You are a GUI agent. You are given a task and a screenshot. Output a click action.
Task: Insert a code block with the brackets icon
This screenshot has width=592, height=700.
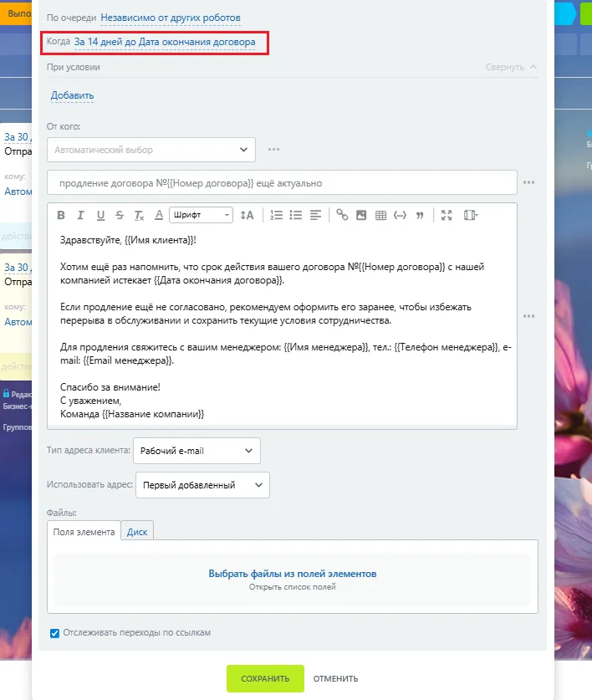pos(400,215)
